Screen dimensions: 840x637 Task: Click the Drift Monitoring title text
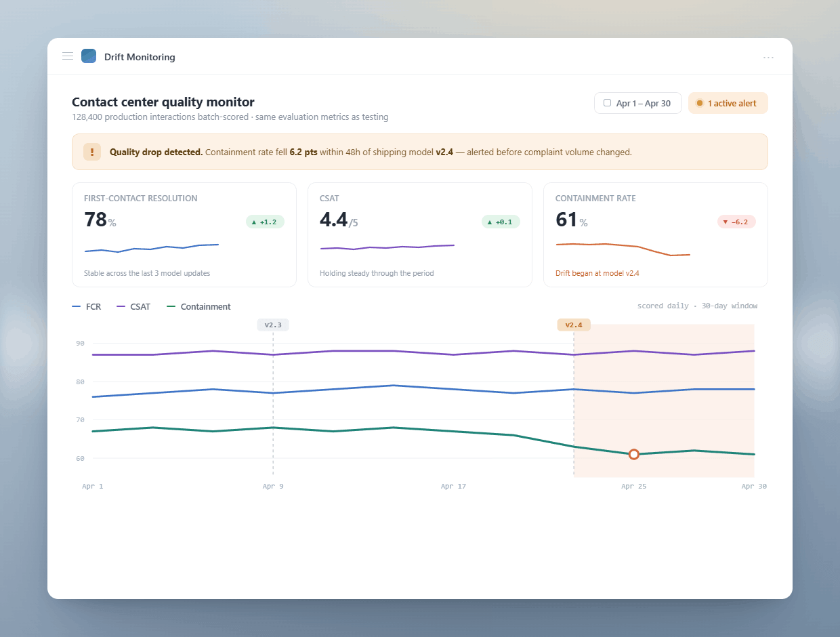tap(140, 57)
